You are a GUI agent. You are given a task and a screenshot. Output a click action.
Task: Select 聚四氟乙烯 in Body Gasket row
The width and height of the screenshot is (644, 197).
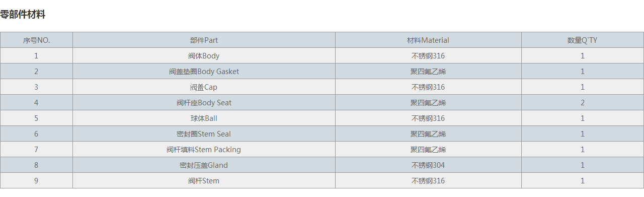(x=428, y=72)
